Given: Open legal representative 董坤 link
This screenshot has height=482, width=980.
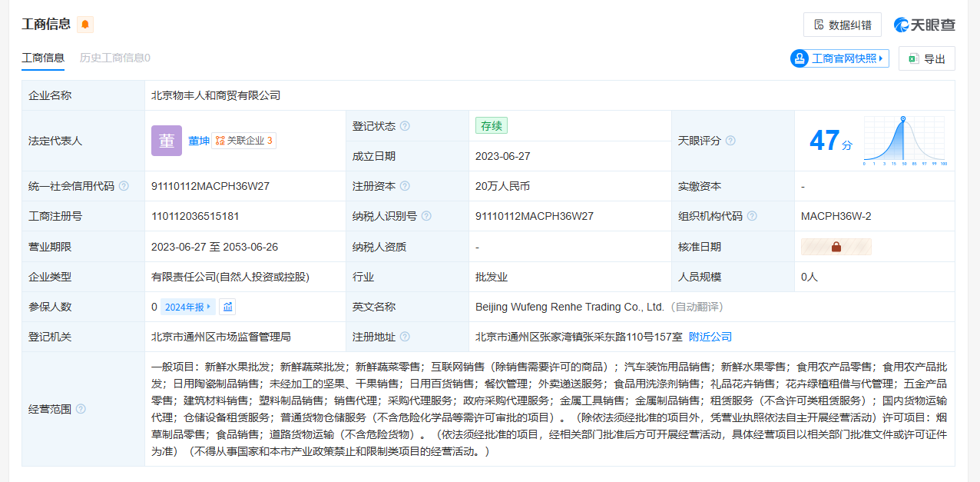Looking at the screenshot, I should pyautogui.click(x=199, y=141).
